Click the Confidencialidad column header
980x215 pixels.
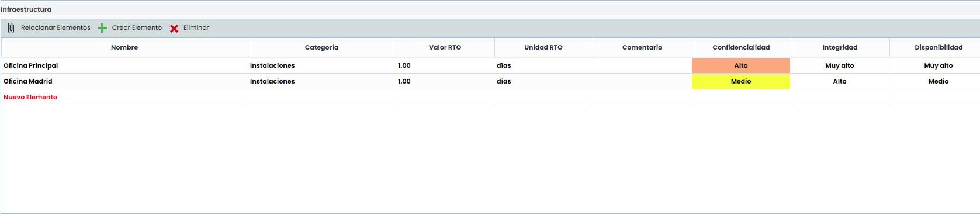point(741,47)
